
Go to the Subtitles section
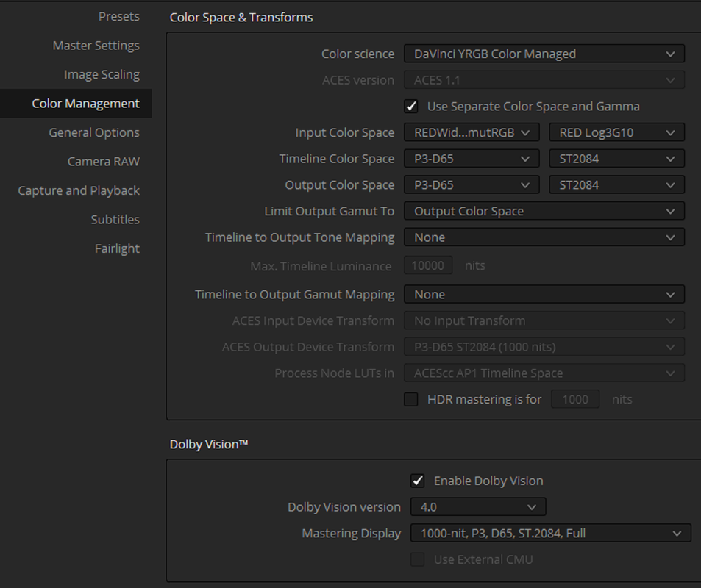tap(115, 220)
